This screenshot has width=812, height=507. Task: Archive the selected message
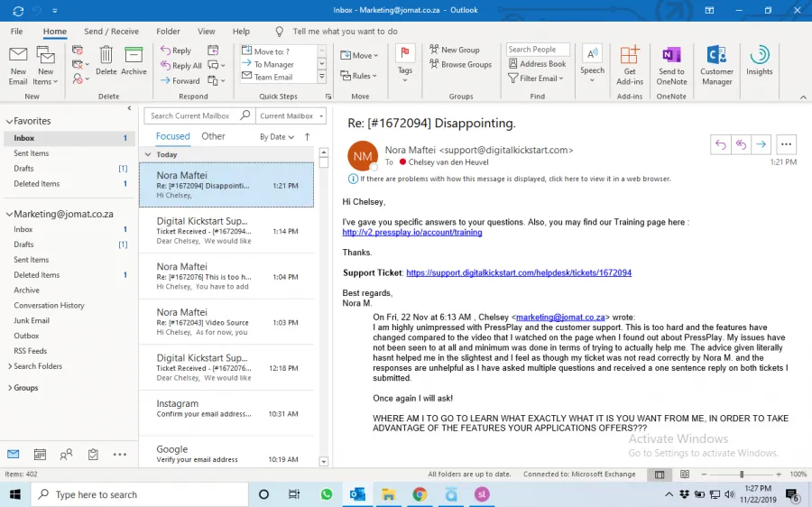[x=134, y=60]
